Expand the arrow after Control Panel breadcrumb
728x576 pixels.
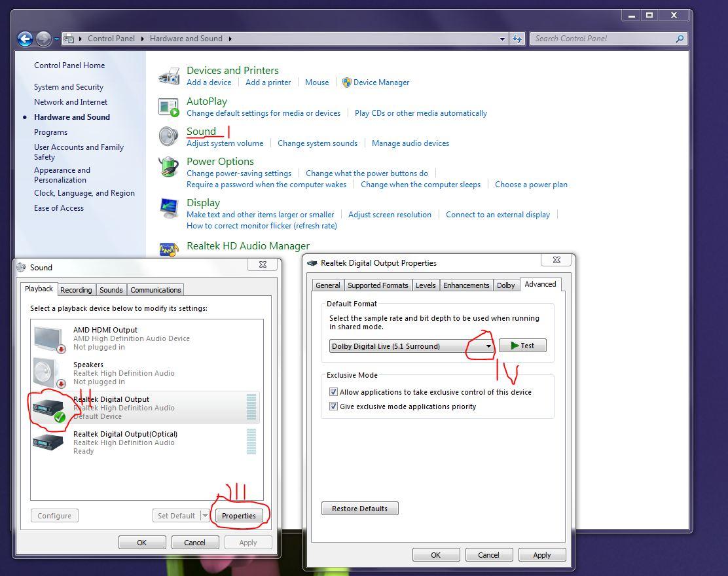[142, 39]
